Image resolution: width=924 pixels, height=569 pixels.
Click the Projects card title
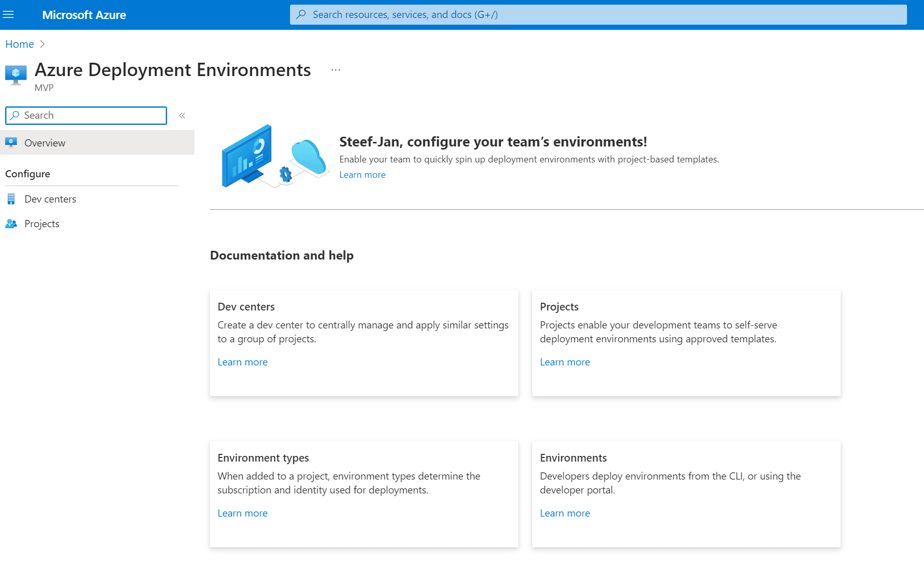point(559,307)
